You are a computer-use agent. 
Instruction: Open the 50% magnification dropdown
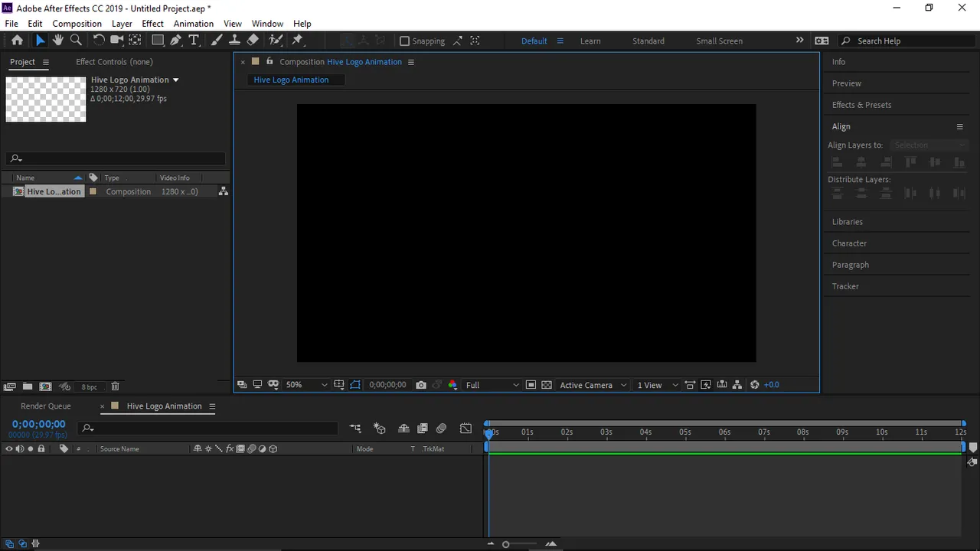tap(306, 385)
